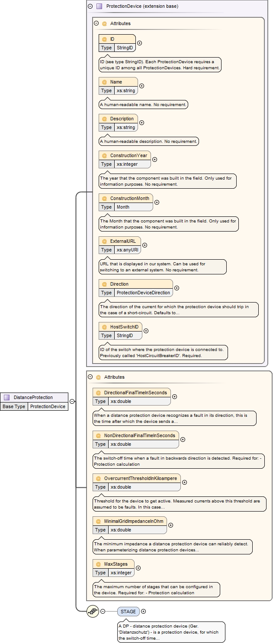This screenshot has width=273, height=644.
Task: Click the ProtectionDeviceDirection type link
Action: (x=143, y=293)
